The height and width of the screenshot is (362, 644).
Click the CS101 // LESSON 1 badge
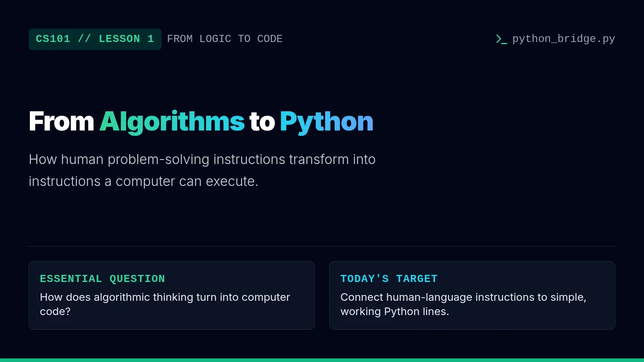pos(95,39)
